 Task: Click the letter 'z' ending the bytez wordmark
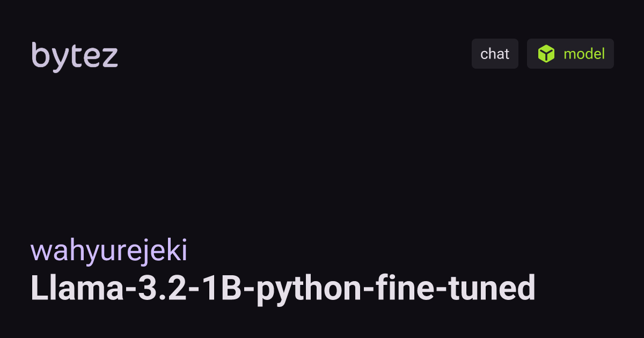(111, 57)
